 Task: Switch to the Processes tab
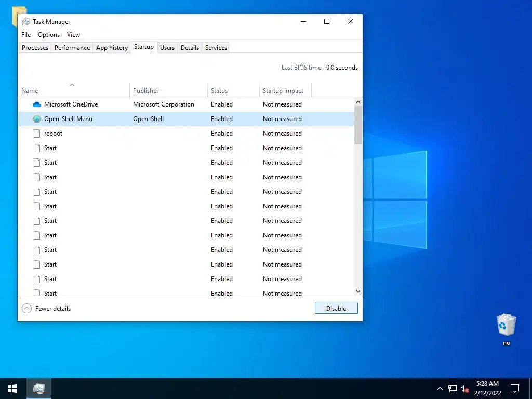tap(35, 48)
